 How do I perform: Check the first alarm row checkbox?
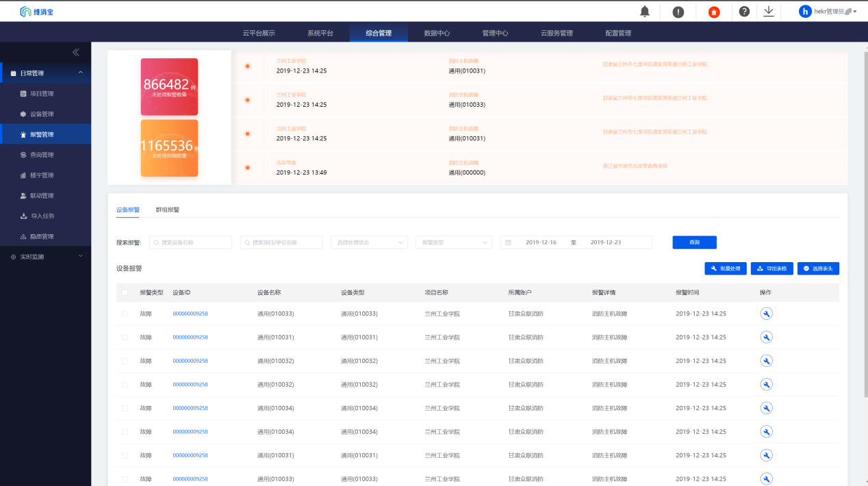tap(125, 314)
